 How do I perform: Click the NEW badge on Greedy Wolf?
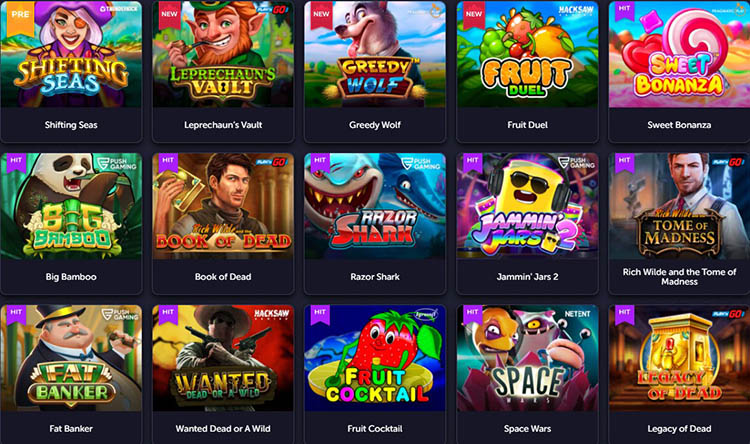pos(321,15)
